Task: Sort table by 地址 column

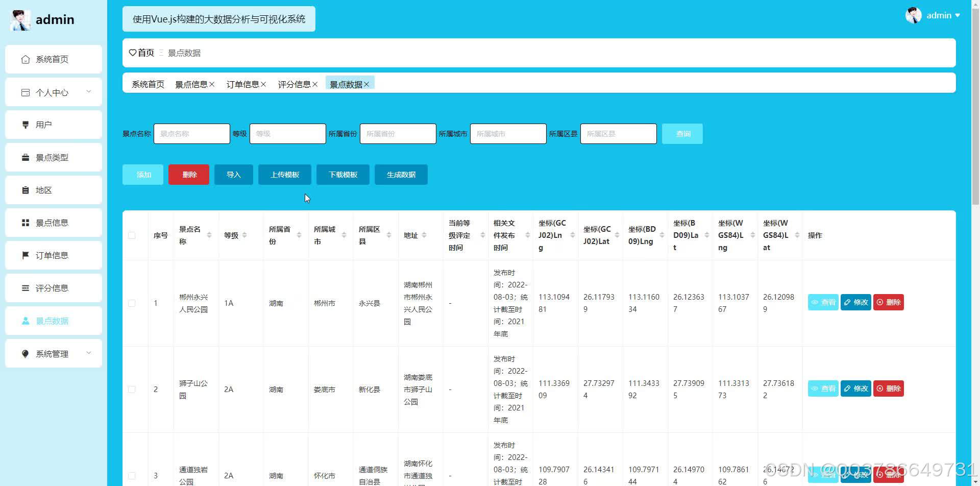Action: (x=424, y=235)
